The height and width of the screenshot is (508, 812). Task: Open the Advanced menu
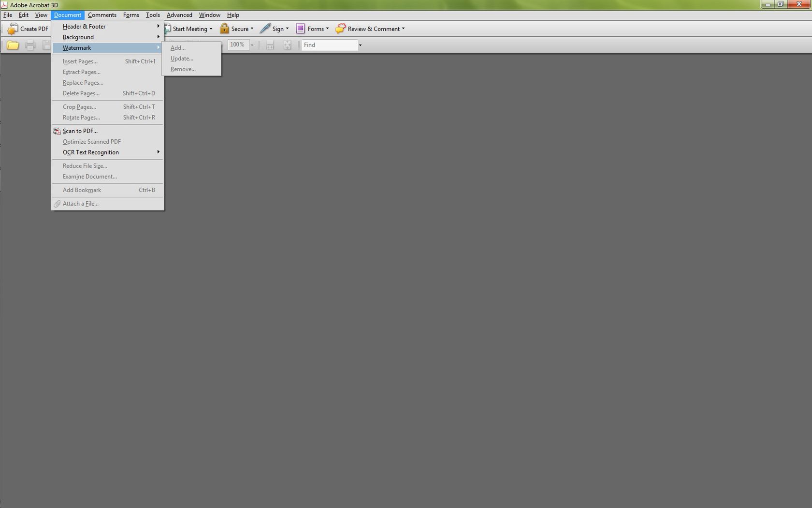tap(179, 15)
